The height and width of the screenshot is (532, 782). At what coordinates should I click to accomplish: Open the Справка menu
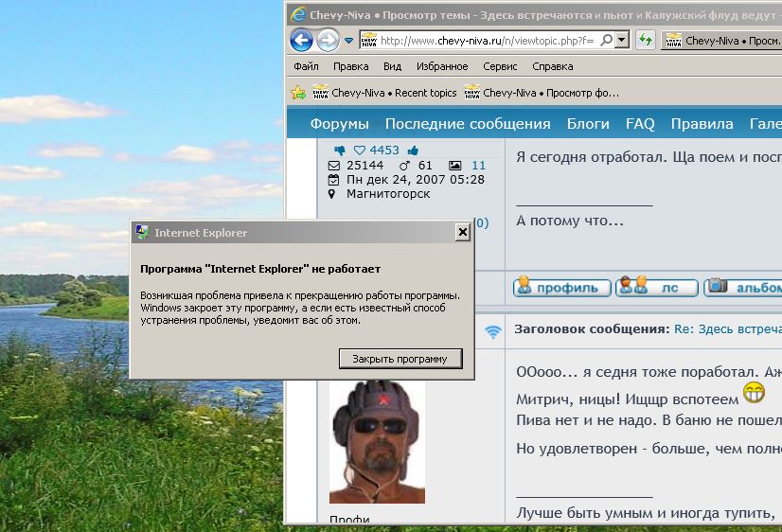pyautogui.click(x=553, y=66)
